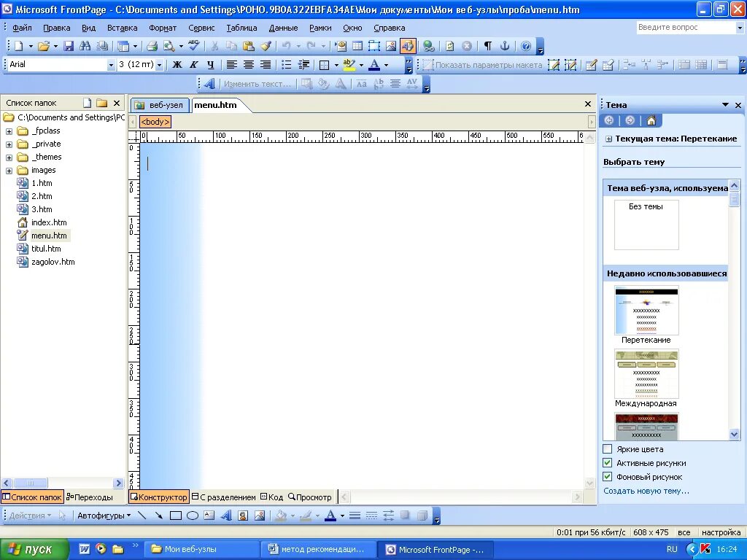Select the Oval drawing tool
The image size is (747, 560).
[193, 516]
